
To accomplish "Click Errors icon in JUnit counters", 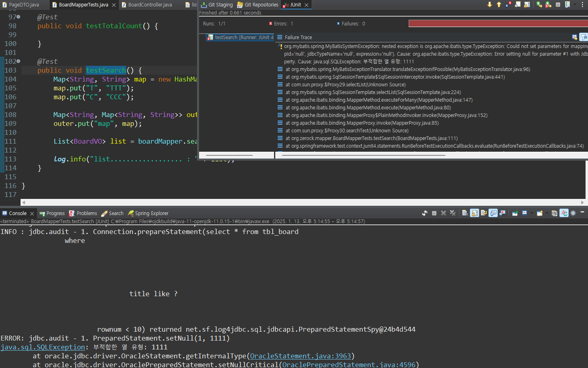I will 271,23.
